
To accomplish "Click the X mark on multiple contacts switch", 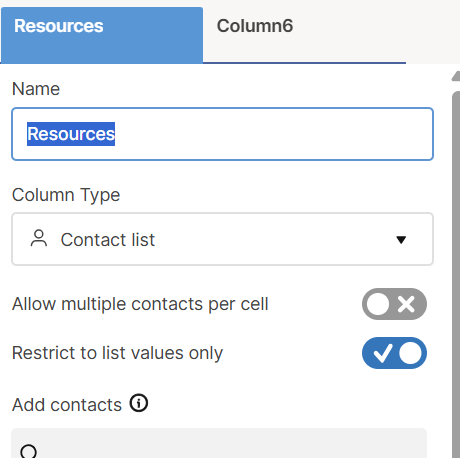I will (x=406, y=304).
